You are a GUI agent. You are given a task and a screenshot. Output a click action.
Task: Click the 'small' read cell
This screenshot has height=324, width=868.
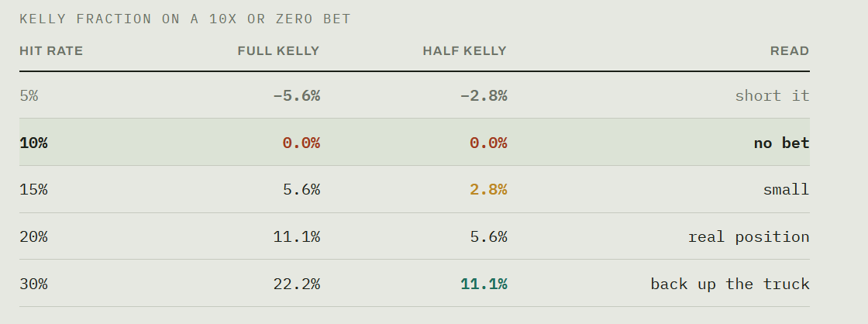(x=786, y=189)
